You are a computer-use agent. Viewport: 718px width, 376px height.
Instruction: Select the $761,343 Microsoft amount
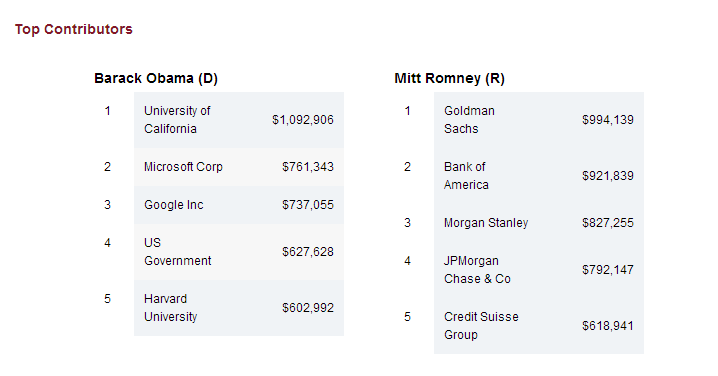coord(308,167)
